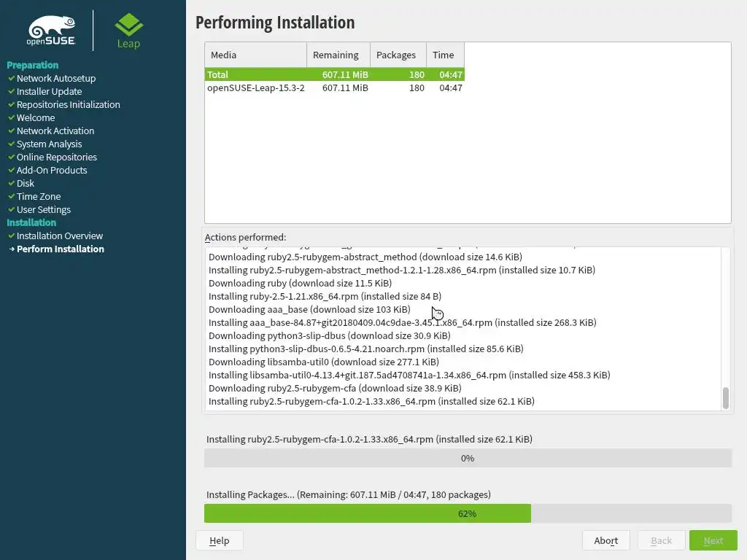This screenshot has height=560, width=747.
Task: Select Disk step label
Action: (x=26, y=183)
